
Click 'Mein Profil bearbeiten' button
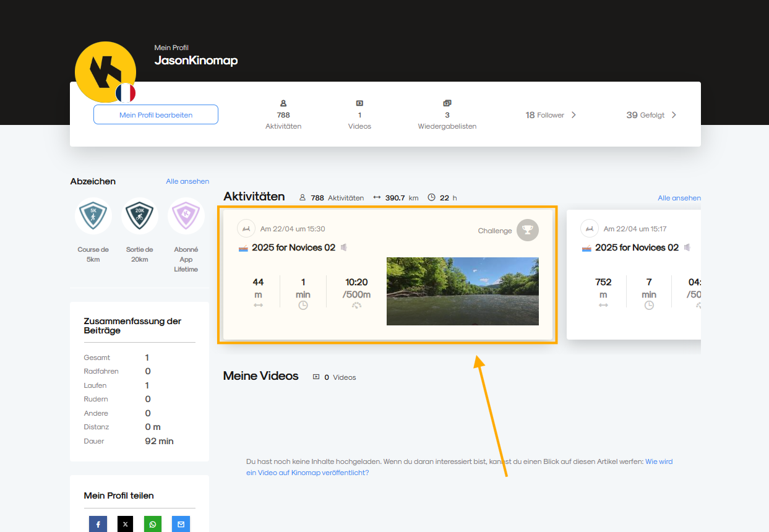pos(156,114)
